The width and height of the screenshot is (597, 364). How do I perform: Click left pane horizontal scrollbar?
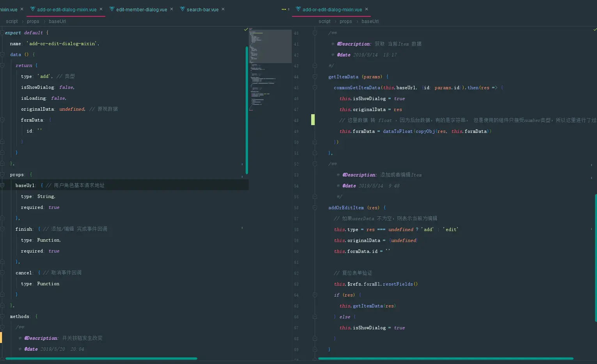click(101, 358)
